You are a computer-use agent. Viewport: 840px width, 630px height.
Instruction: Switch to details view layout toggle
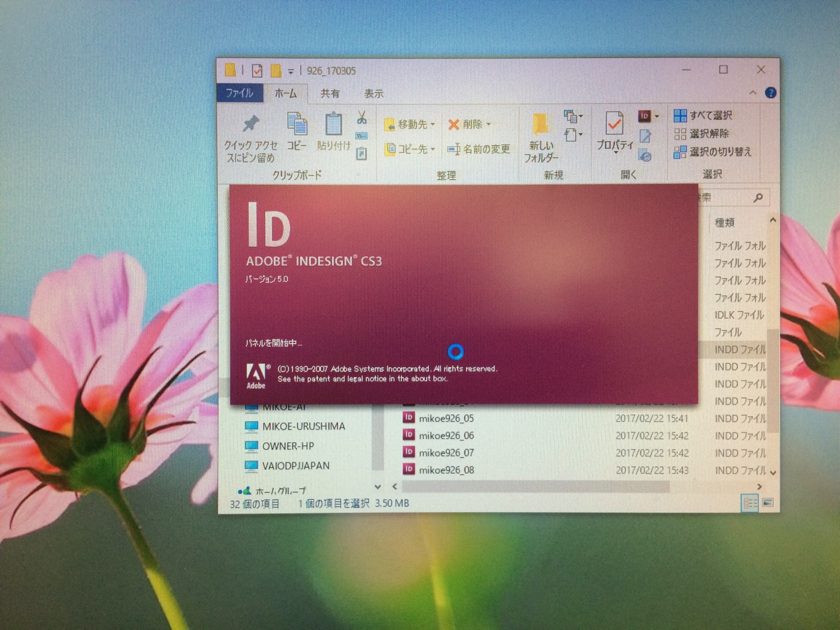point(749,503)
